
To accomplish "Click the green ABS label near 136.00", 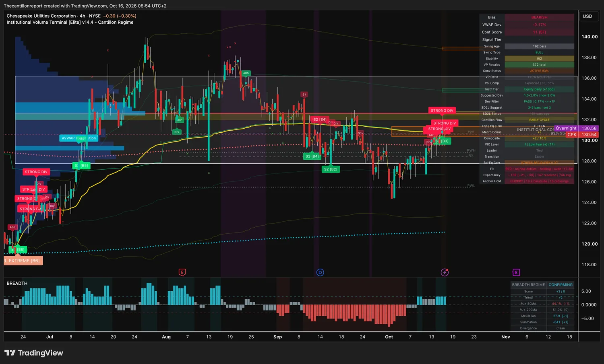I will click(x=246, y=73).
